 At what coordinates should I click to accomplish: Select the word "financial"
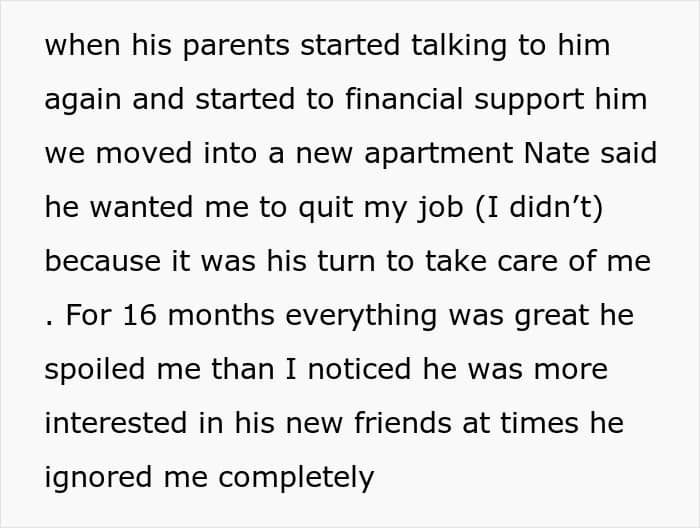click(x=404, y=99)
